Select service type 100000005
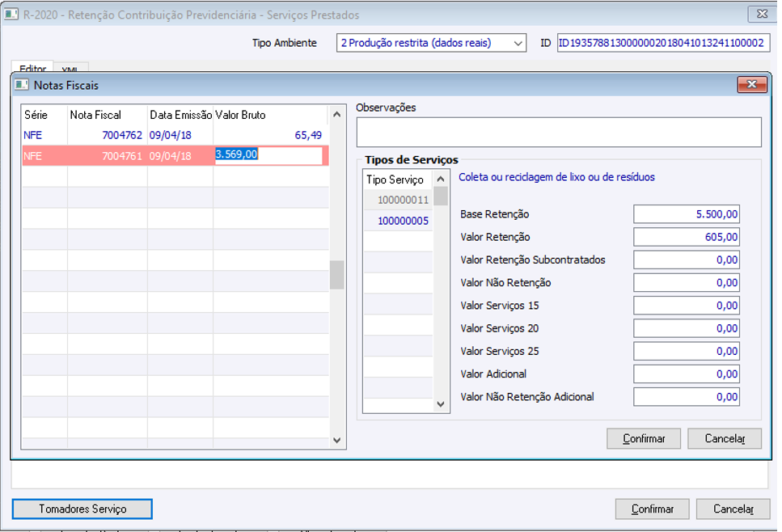The width and height of the screenshot is (782, 532). pos(403,221)
